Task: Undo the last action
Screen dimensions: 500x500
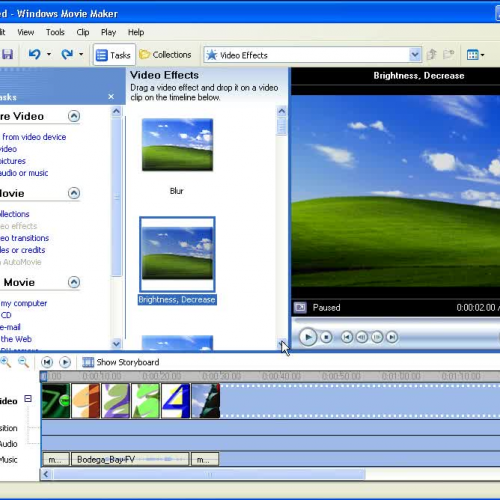Action: (35, 54)
